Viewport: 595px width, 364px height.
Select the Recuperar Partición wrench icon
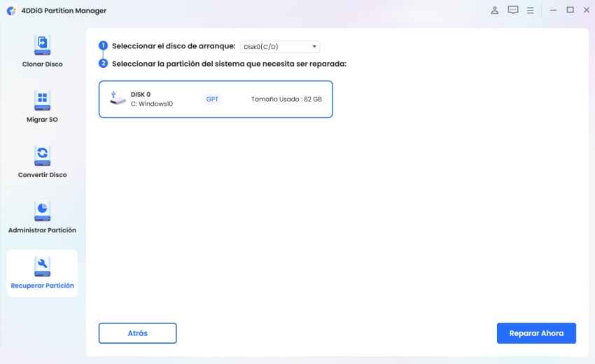42,267
